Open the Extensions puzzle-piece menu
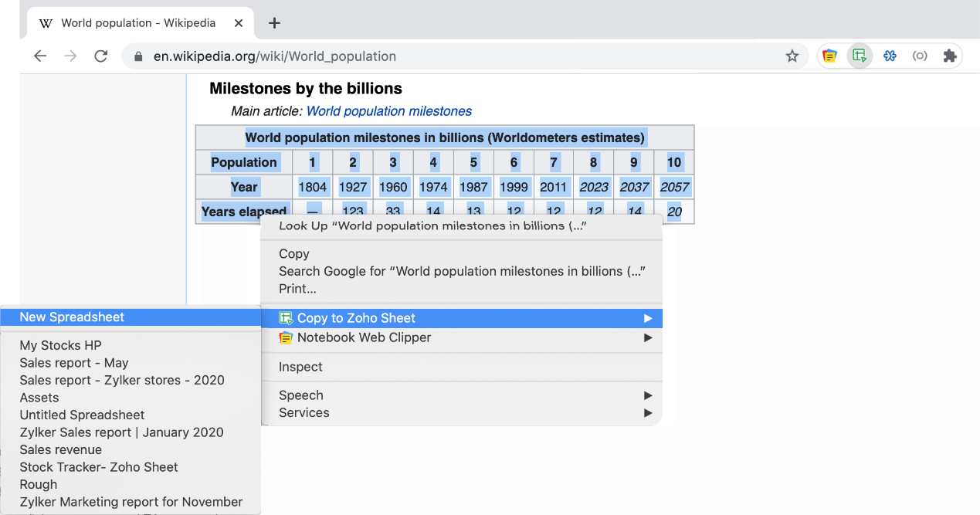This screenshot has height=515, width=980. click(950, 56)
